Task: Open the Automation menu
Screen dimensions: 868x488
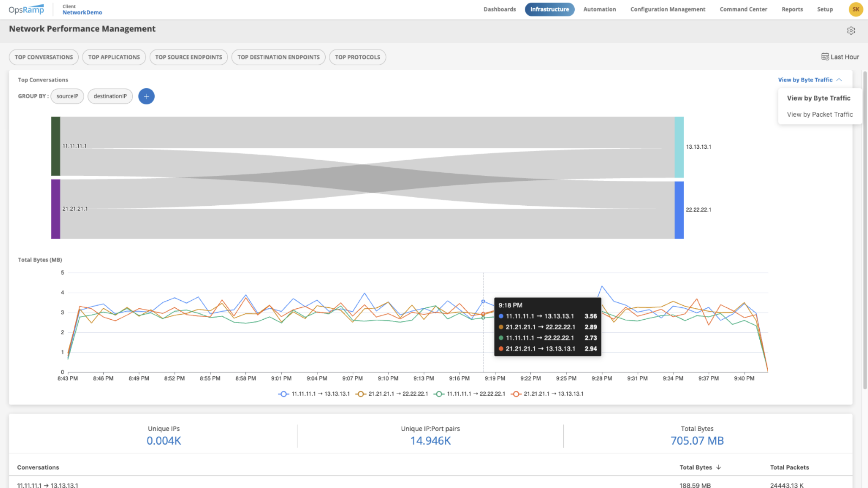Action: pyautogui.click(x=599, y=9)
